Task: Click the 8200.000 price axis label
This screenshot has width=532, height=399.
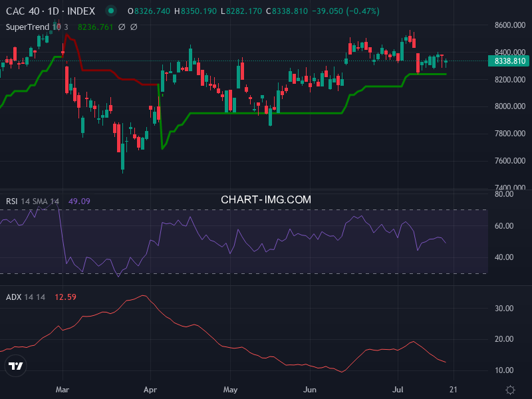Action: click(510, 79)
